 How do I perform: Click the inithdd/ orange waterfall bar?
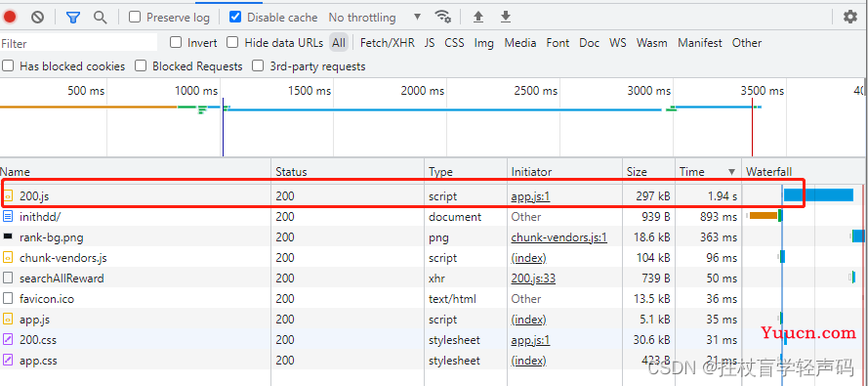click(764, 215)
